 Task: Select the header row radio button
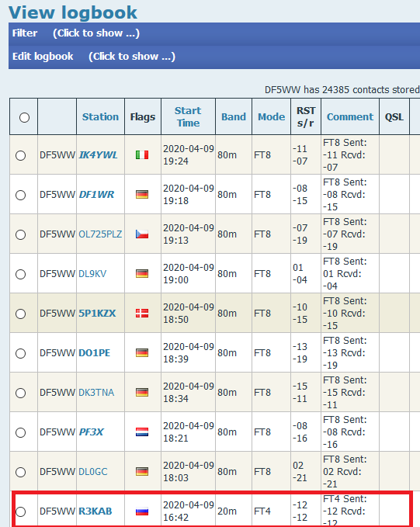click(24, 118)
